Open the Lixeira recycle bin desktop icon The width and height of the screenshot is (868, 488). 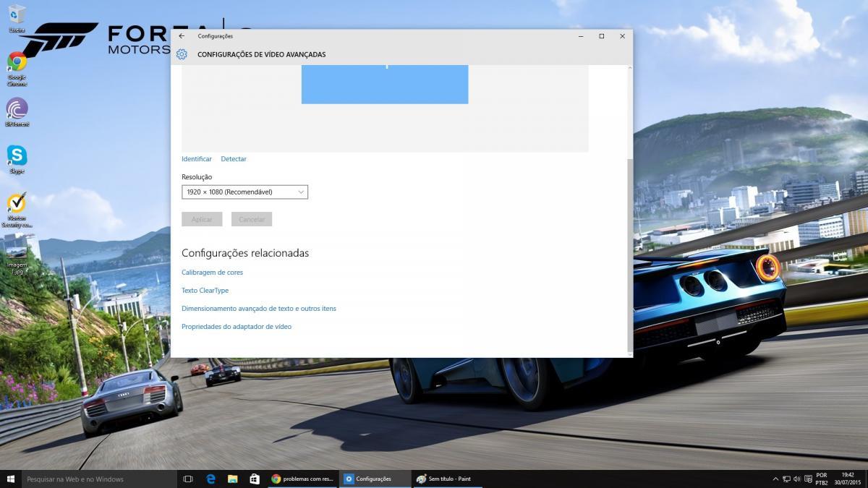point(17,18)
